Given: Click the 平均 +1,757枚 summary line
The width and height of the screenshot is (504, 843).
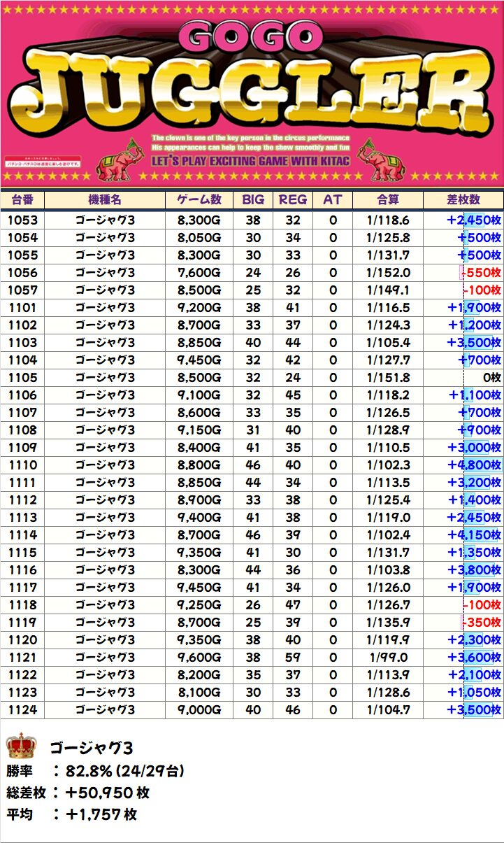Looking at the screenshot, I should click(72, 814).
